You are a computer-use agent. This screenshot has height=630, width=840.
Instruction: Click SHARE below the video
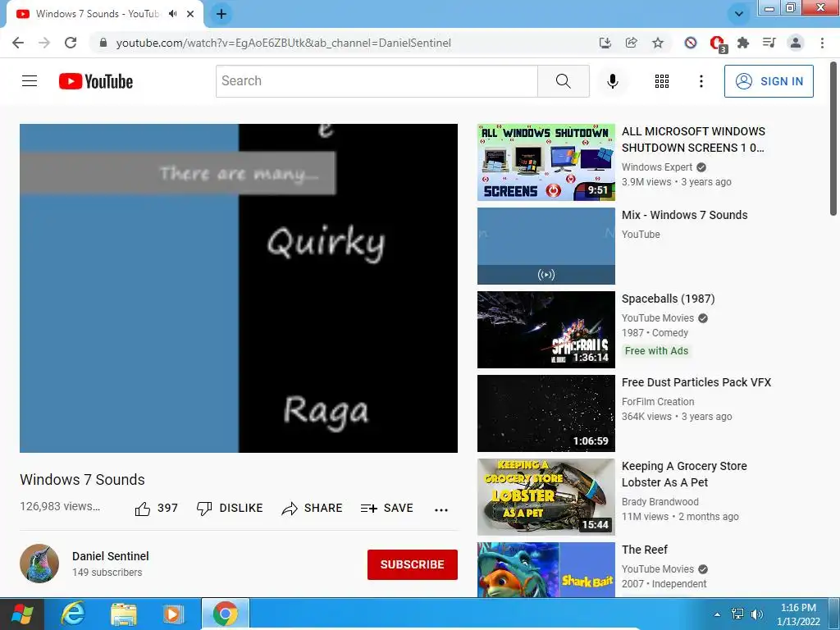[312, 508]
